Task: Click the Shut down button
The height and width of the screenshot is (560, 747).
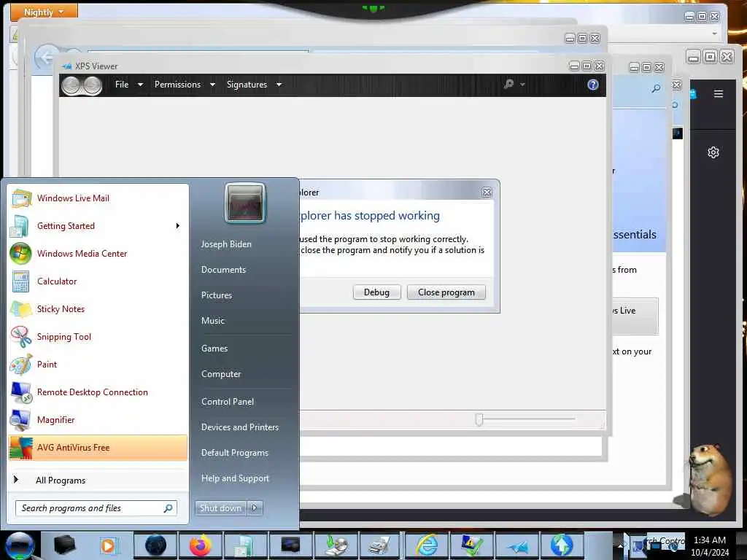Action: click(x=220, y=508)
